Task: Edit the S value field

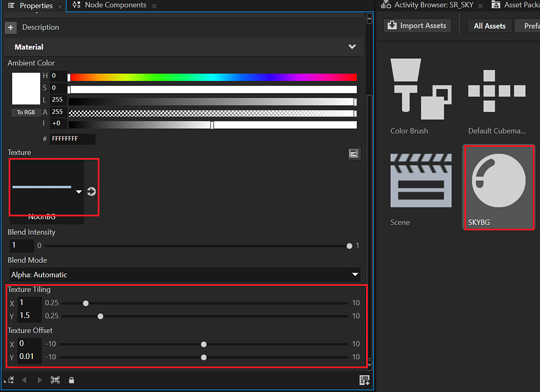Action: 58,88
